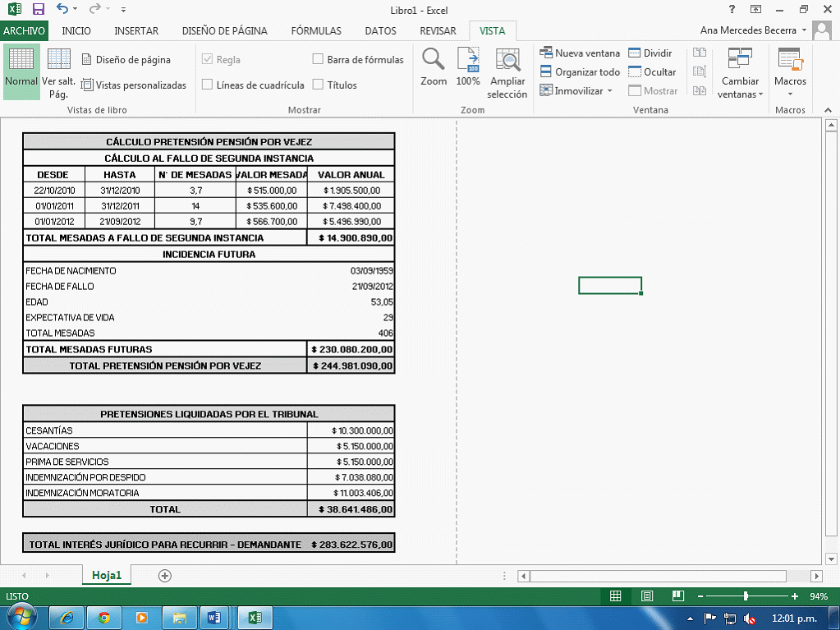
Task: Click Nueva ventana button
Action: 580,53
